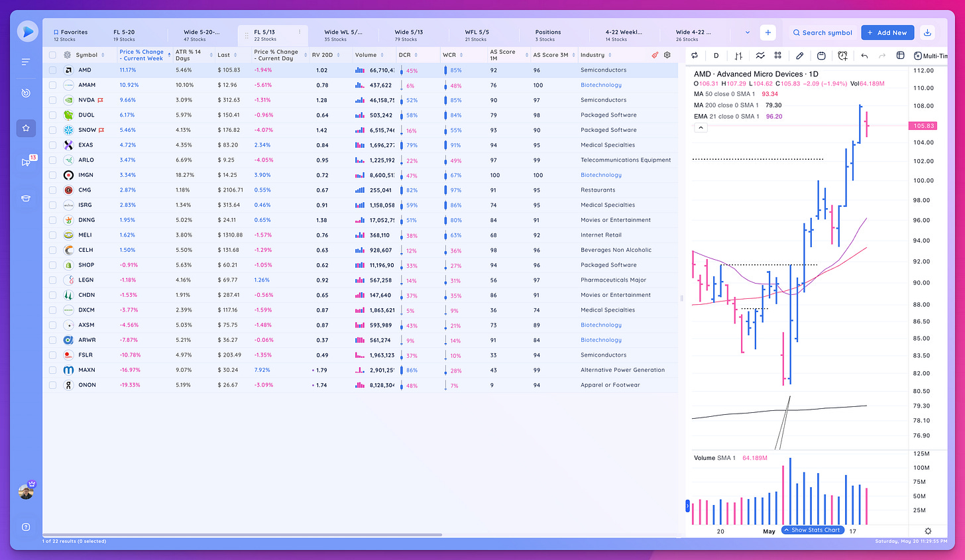Open table settings gear after Industry column
Screen dimensions: 965x560
point(667,55)
